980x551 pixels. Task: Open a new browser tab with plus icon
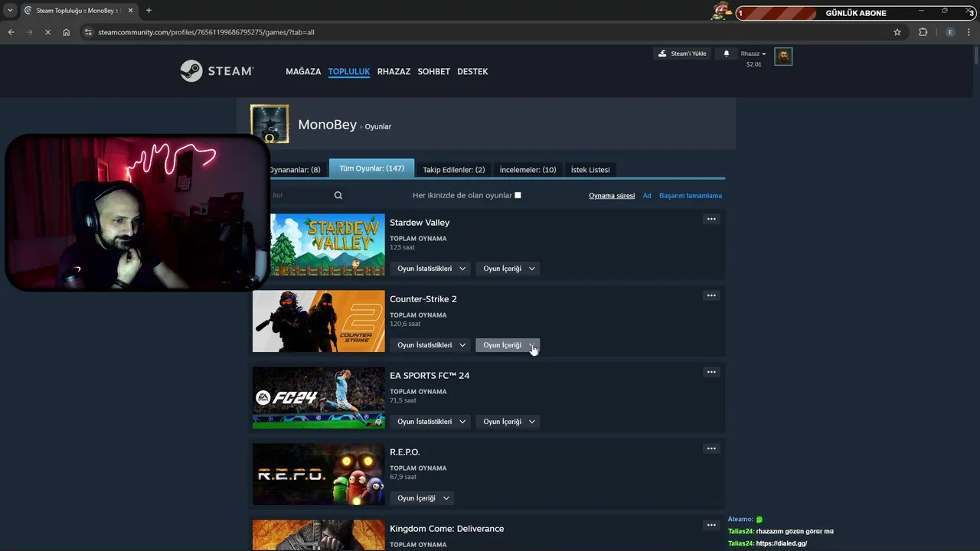149,11
